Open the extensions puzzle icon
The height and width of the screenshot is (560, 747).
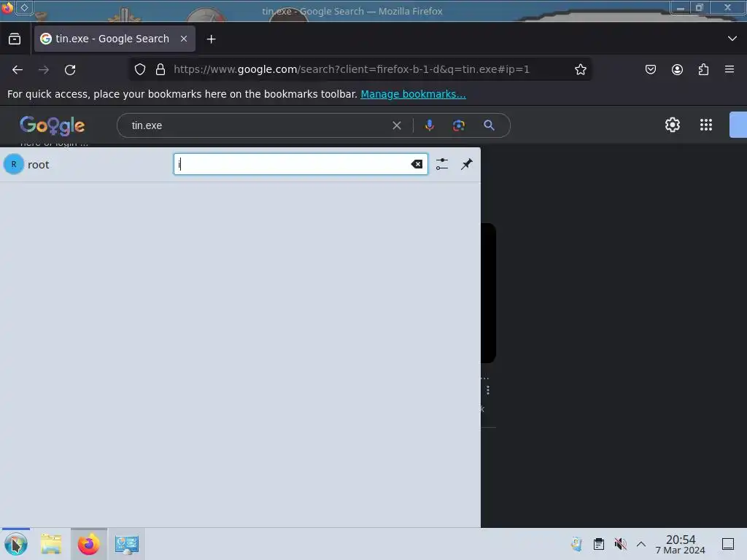click(703, 69)
